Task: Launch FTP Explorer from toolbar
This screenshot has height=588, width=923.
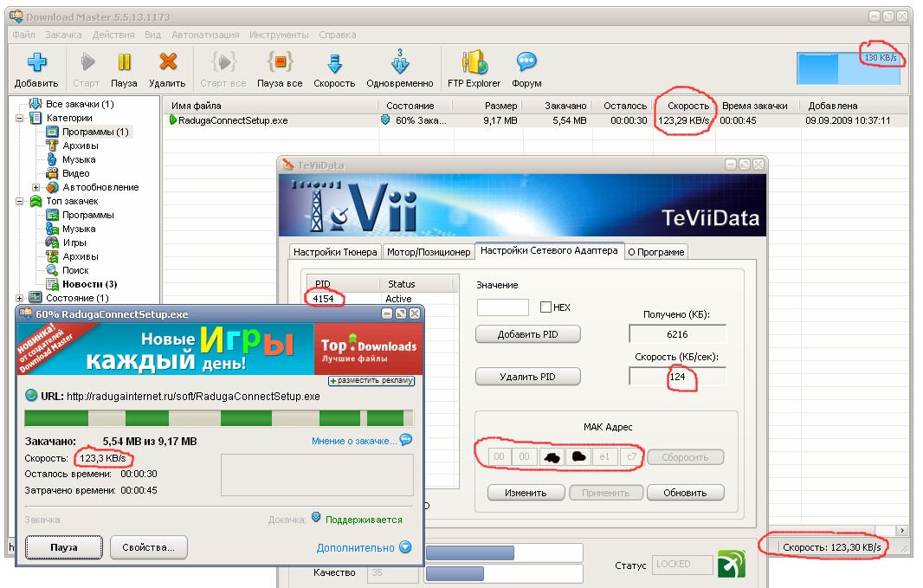Action: 474,62
